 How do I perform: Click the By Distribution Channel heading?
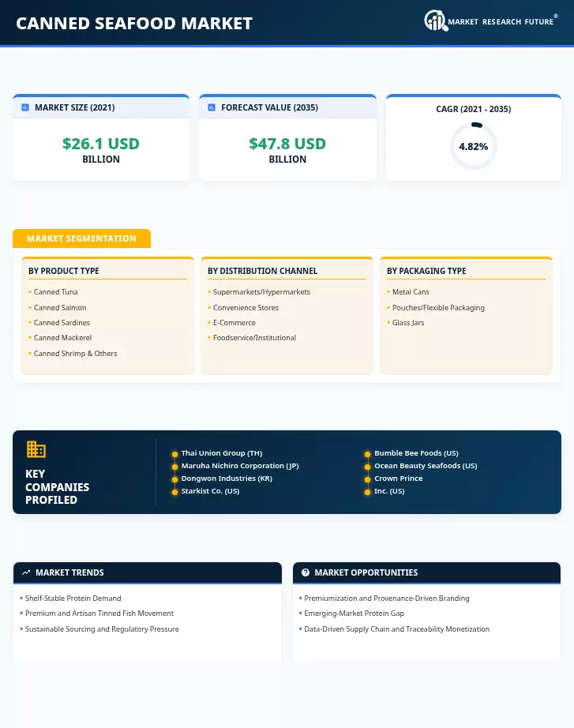(x=262, y=271)
